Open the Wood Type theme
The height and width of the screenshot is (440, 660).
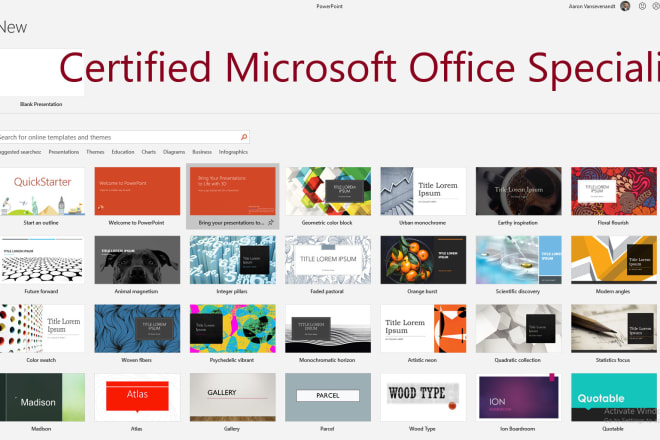(x=423, y=397)
